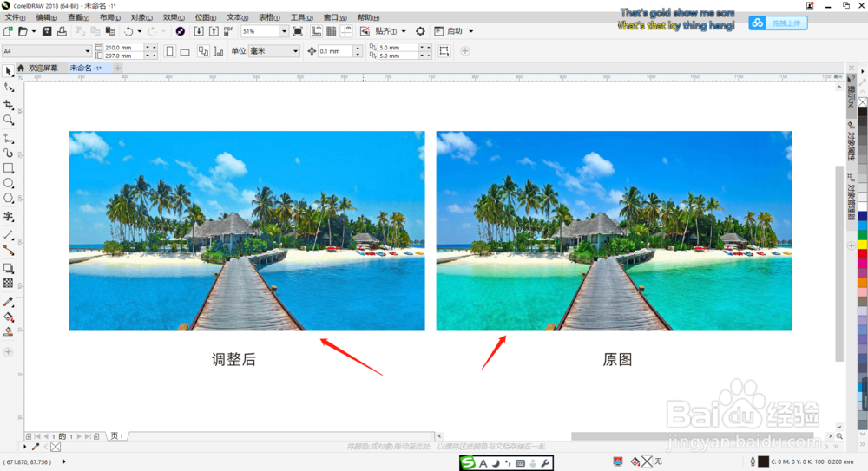Toggle treat as filled option
Image resolution: width=868 pixels, height=471 pixels.
tap(444, 51)
